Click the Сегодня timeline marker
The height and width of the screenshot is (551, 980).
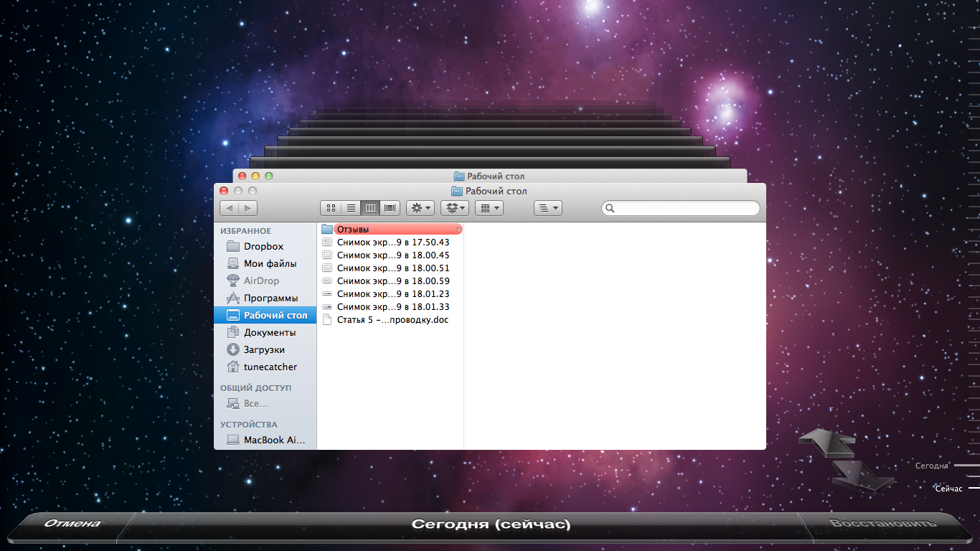pyautogui.click(x=932, y=466)
